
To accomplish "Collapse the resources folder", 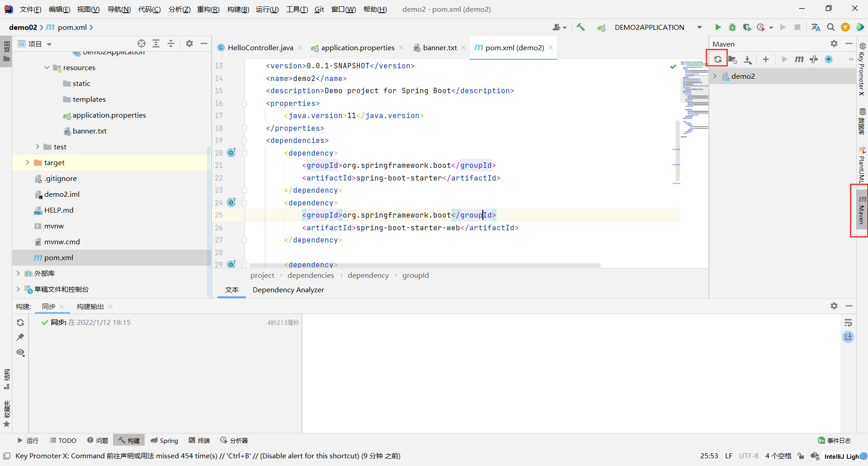I will 47,67.
